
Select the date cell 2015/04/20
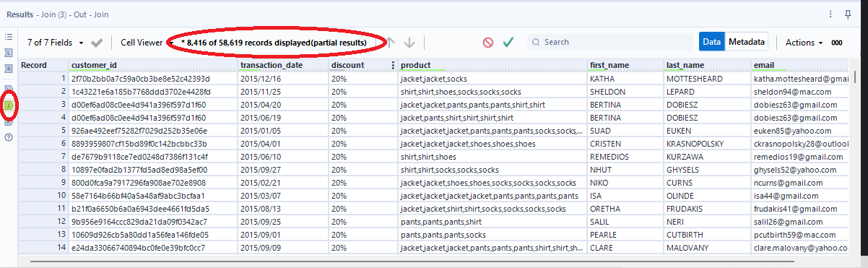pos(282,105)
